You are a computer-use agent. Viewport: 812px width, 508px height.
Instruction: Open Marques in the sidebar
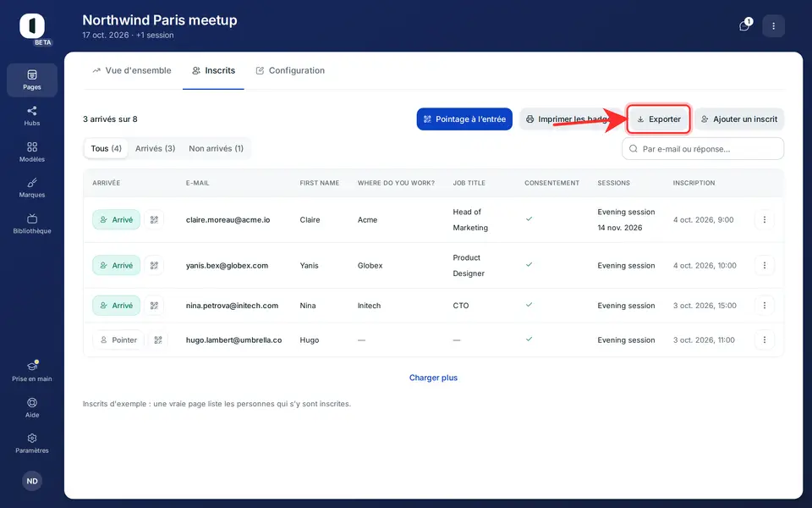32,188
